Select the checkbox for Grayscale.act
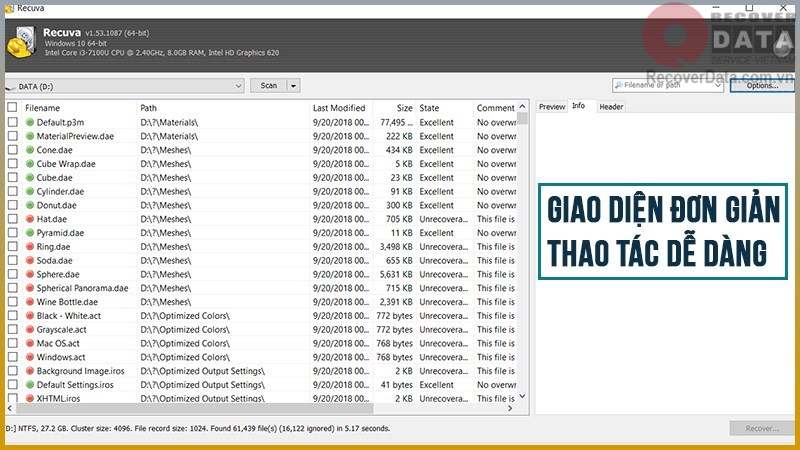This screenshot has height=450, width=800. click(x=12, y=329)
